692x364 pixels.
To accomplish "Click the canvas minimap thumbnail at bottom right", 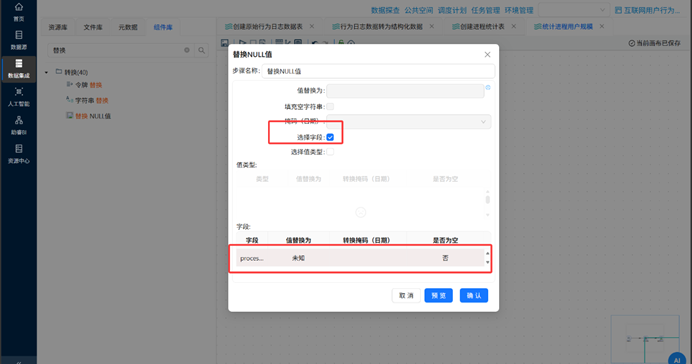I will pos(645,339).
